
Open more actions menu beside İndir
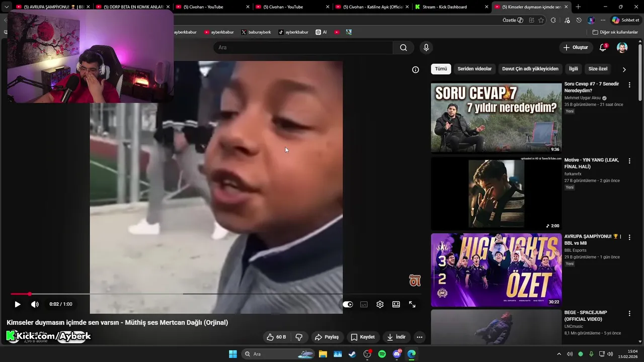point(419,337)
